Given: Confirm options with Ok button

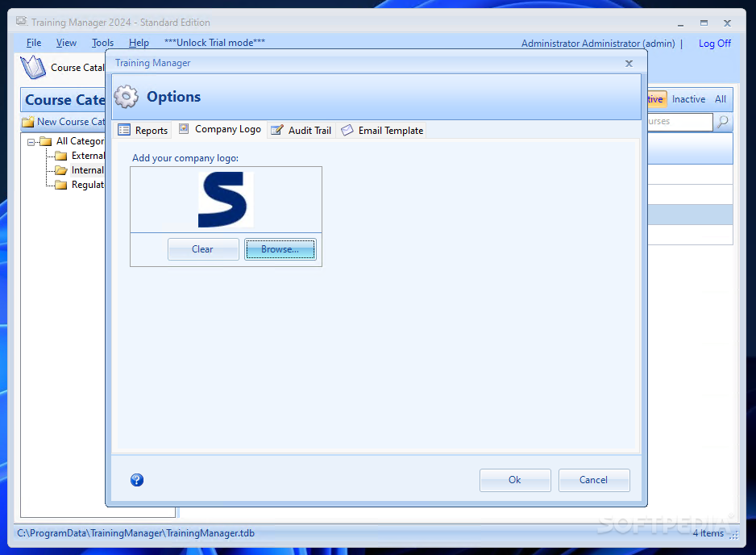Looking at the screenshot, I should (515, 480).
